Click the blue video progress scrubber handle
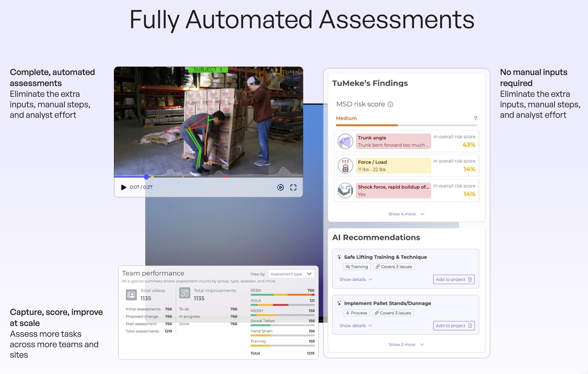Viewport: 588px width, 374px height. coord(146,177)
